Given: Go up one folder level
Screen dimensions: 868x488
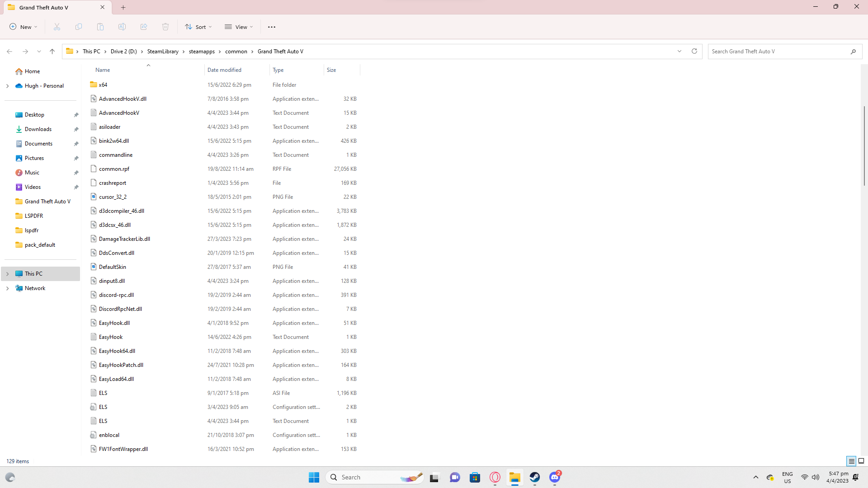Looking at the screenshot, I should click(x=52, y=52).
